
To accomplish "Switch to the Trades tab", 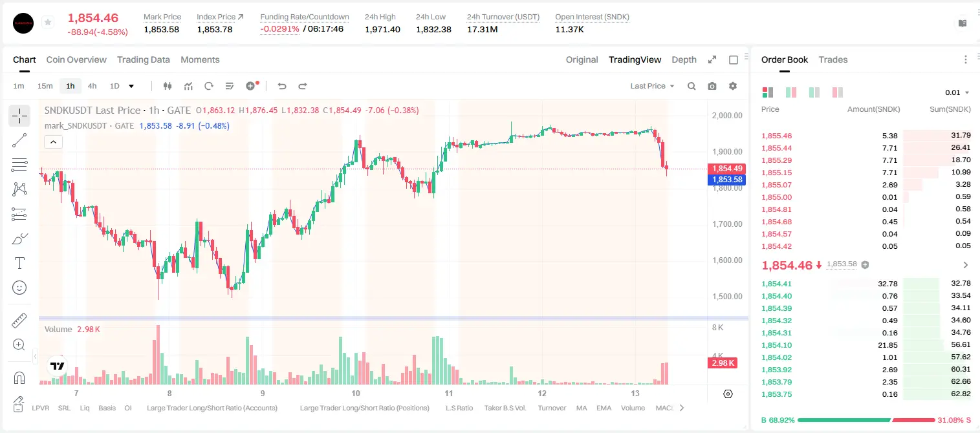I will tap(833, 59).
